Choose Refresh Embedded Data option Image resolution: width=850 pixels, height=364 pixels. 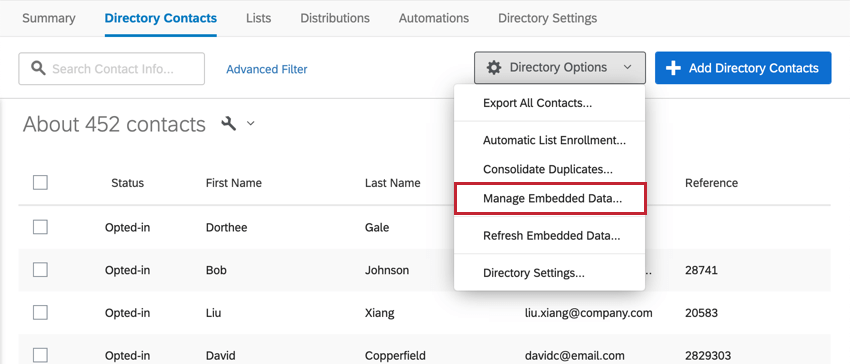550,236
